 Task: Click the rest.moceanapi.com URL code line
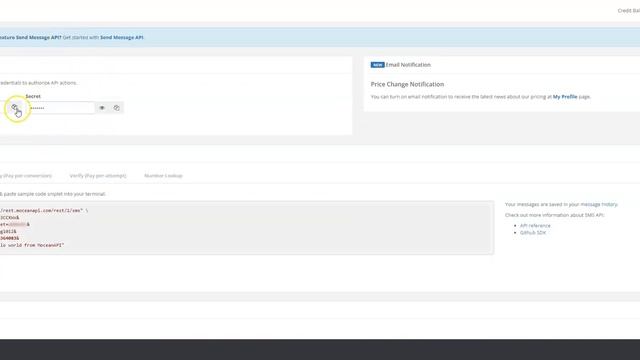point(44,211)
